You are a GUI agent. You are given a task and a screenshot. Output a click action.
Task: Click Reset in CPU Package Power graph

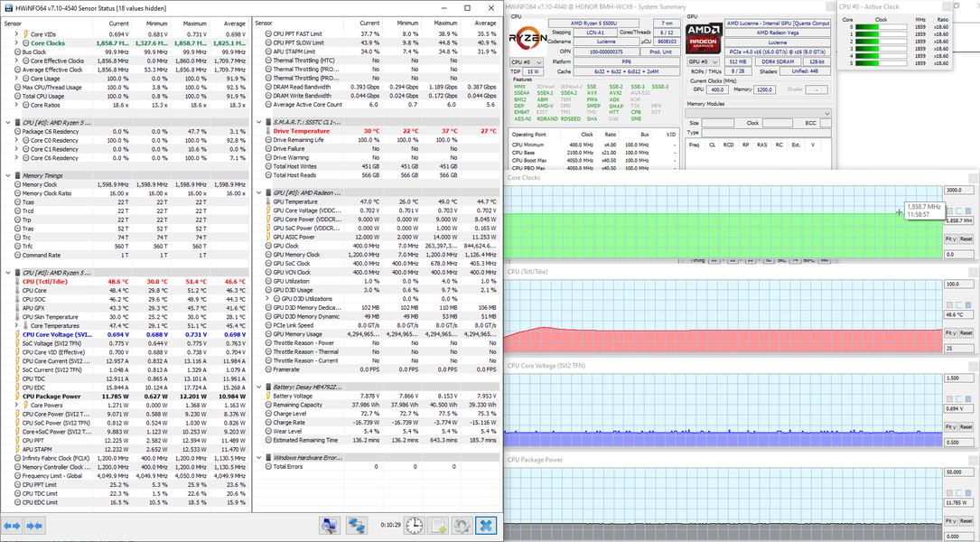coord(966,520)
